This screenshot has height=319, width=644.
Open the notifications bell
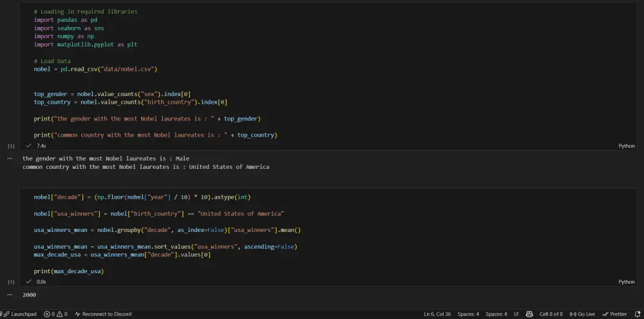tap(638, 314)
